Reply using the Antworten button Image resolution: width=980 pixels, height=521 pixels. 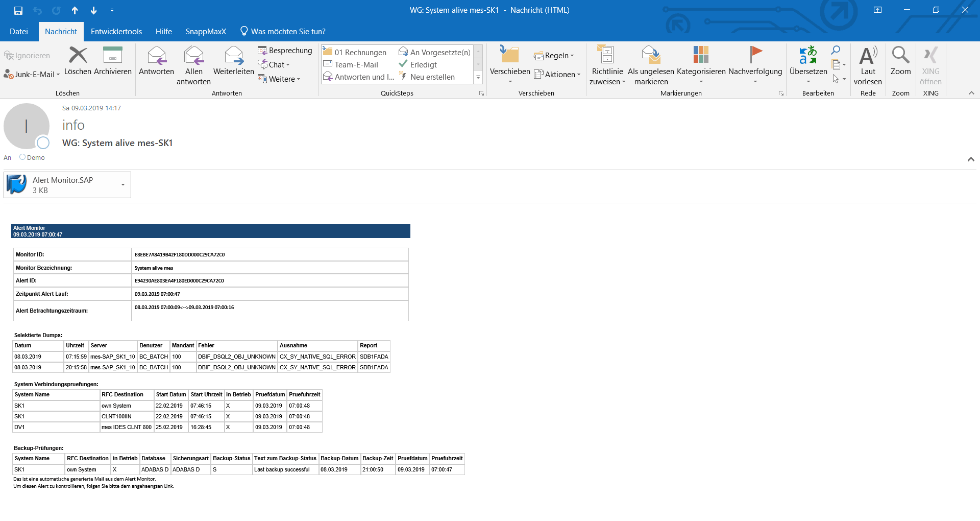click(x=156, y=61)
